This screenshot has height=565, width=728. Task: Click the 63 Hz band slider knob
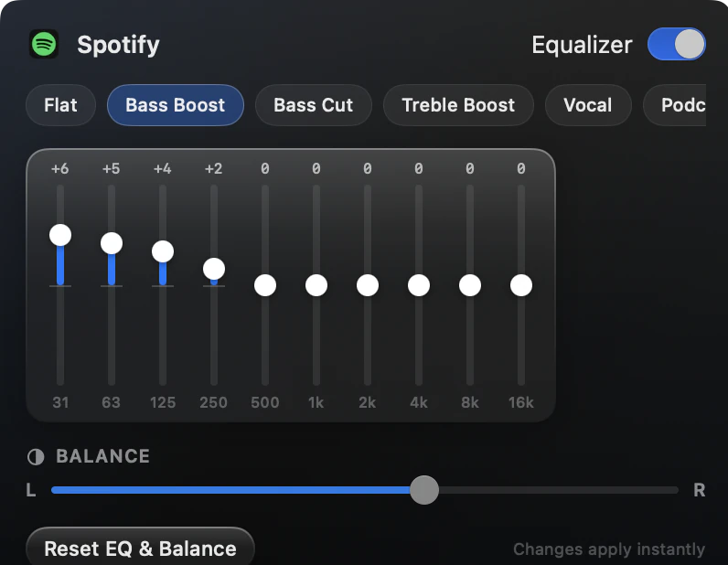click(x=112, y=243)
